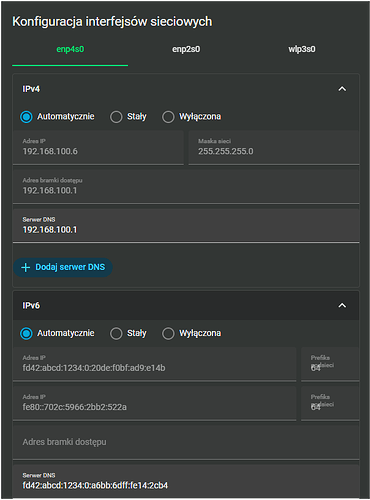
Task: Click the IPv6 fd42 Adres IP field
Action: pos(154,364)
